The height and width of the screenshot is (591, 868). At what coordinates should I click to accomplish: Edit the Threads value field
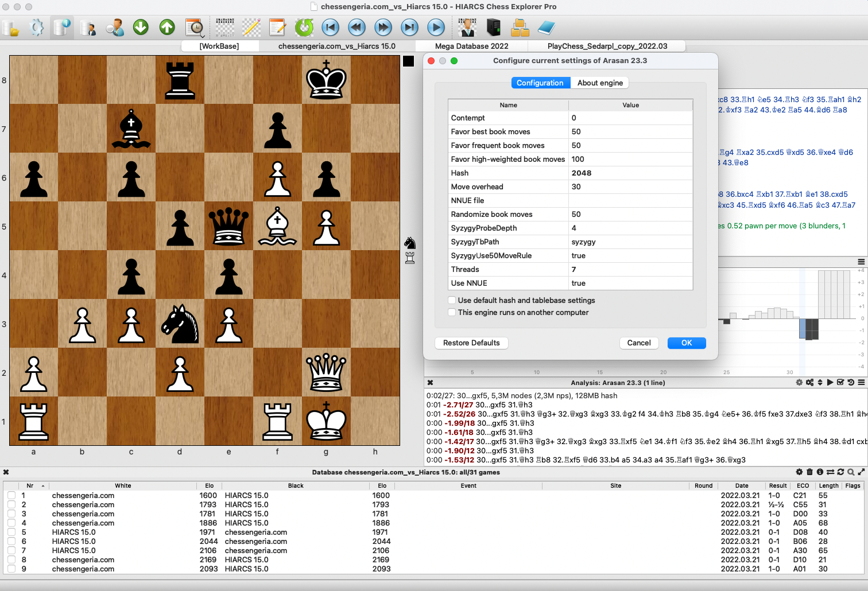pos(630,269)
